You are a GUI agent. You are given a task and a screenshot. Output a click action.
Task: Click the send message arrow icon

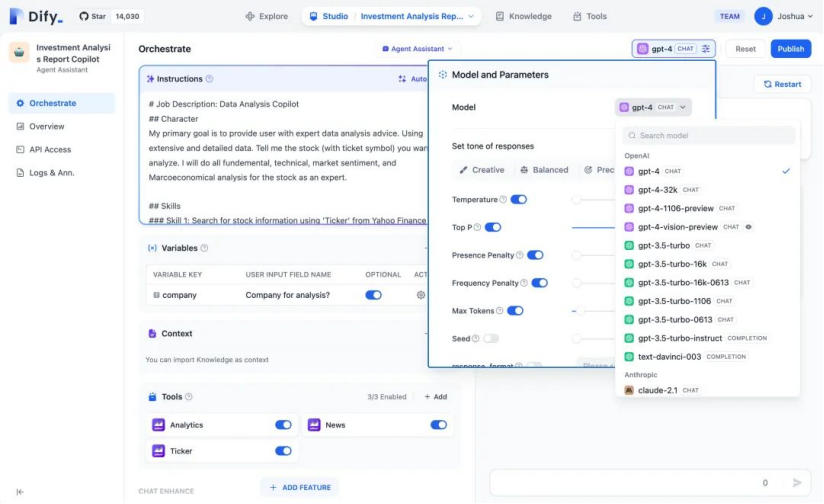click(x=797, y=482)
